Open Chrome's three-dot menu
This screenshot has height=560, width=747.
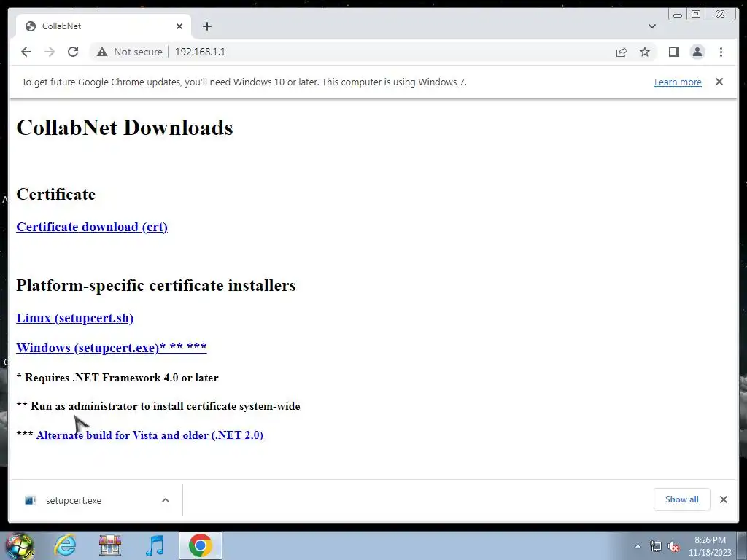click(x=721, y=52)
